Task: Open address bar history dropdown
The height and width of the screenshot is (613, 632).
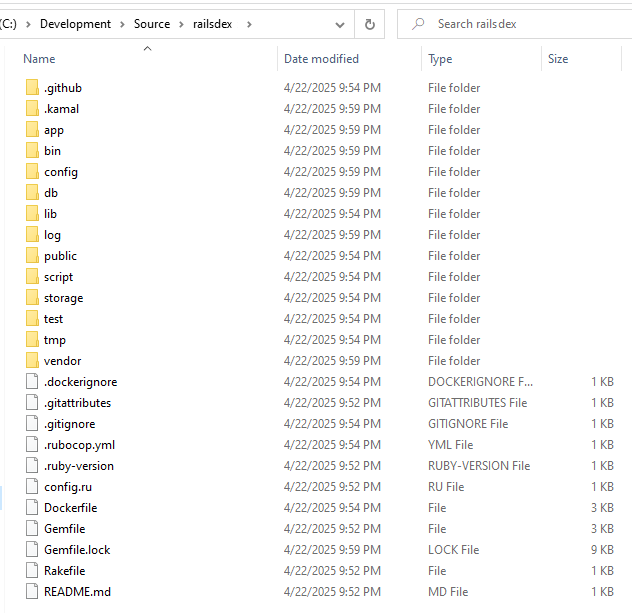Action: click(x=340, y=24)
